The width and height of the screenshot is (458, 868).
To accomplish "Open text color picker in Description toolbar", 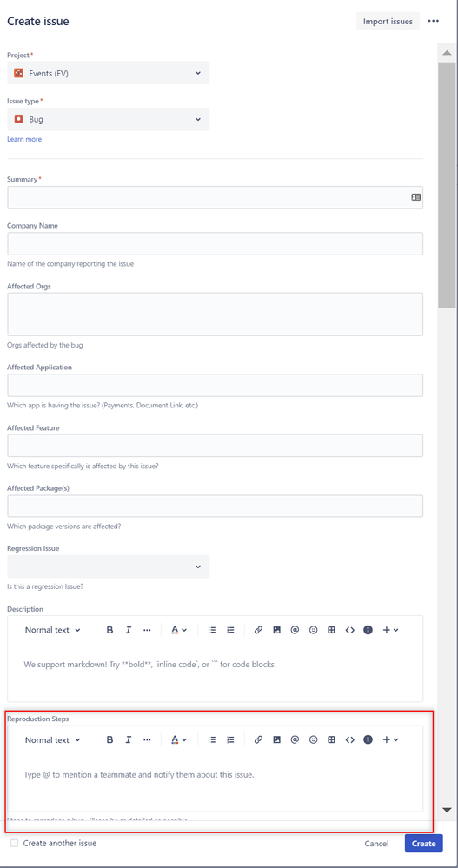I will click(178, 630).
